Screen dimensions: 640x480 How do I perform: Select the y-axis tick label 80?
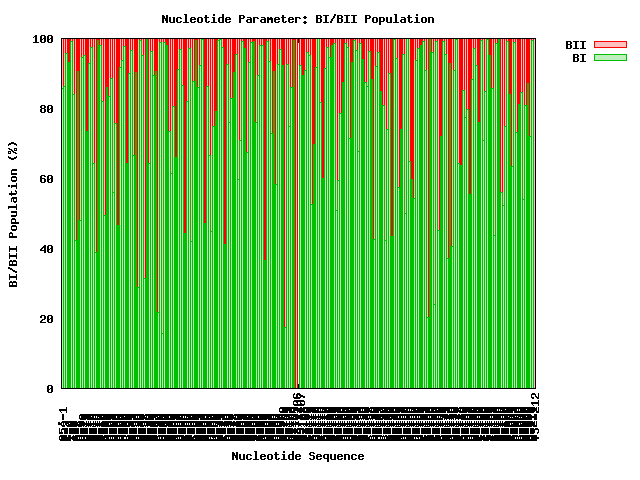click(x=46, y=109)
